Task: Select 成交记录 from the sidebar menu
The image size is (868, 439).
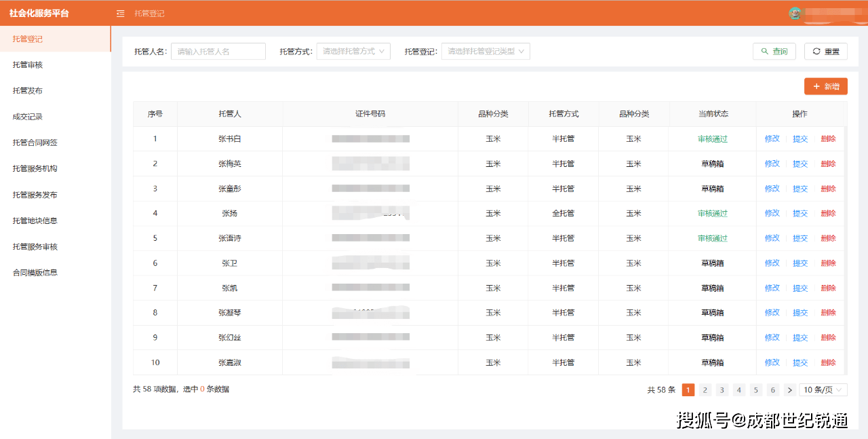Action: [x=28, y=117]
